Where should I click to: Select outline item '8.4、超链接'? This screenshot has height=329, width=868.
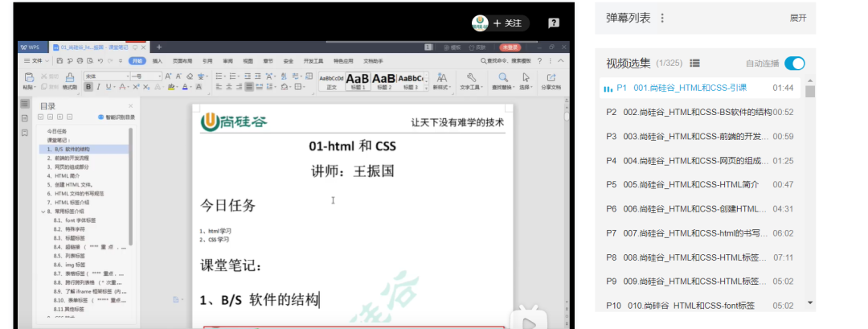(x=90, y=247)
